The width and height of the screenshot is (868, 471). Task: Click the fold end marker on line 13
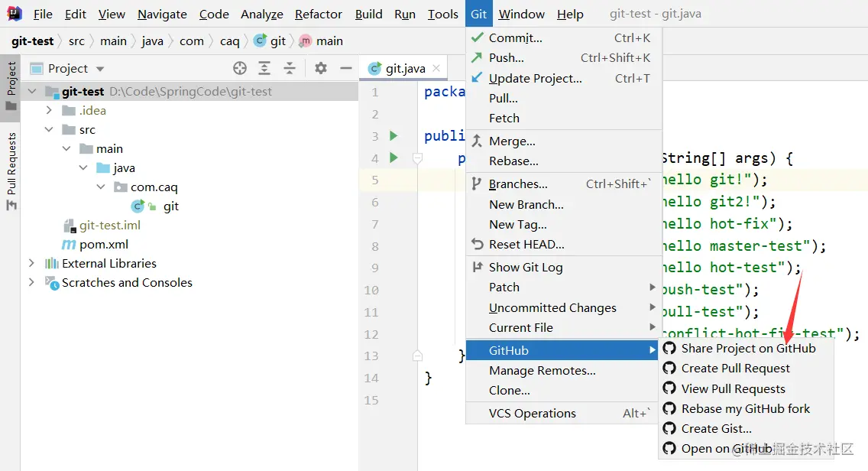418,356
